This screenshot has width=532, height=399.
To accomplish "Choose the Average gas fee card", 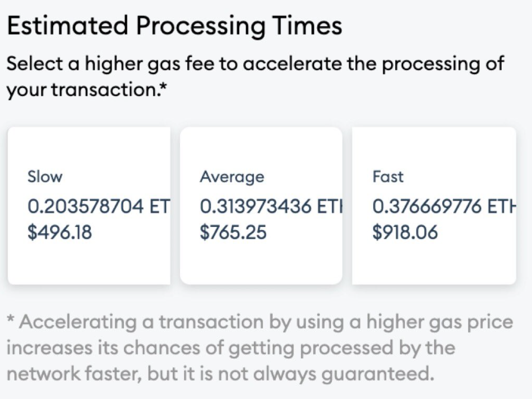I will point(261,206).
